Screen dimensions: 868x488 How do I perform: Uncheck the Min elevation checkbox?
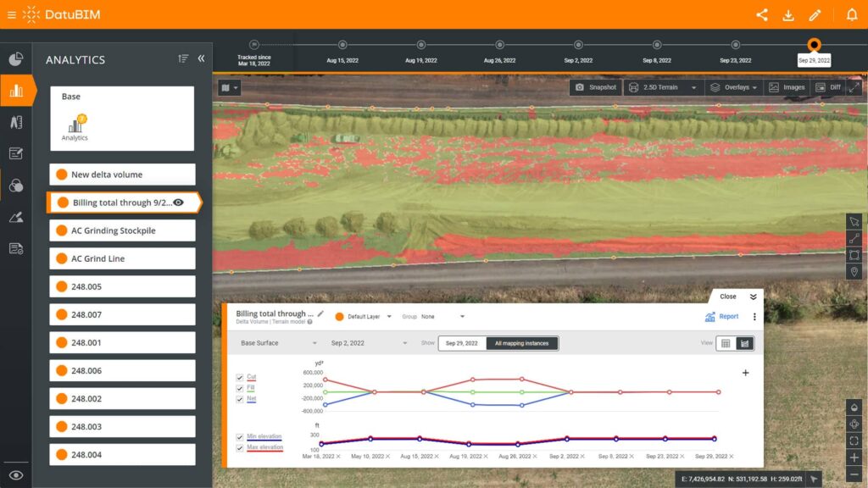[240, 437]
